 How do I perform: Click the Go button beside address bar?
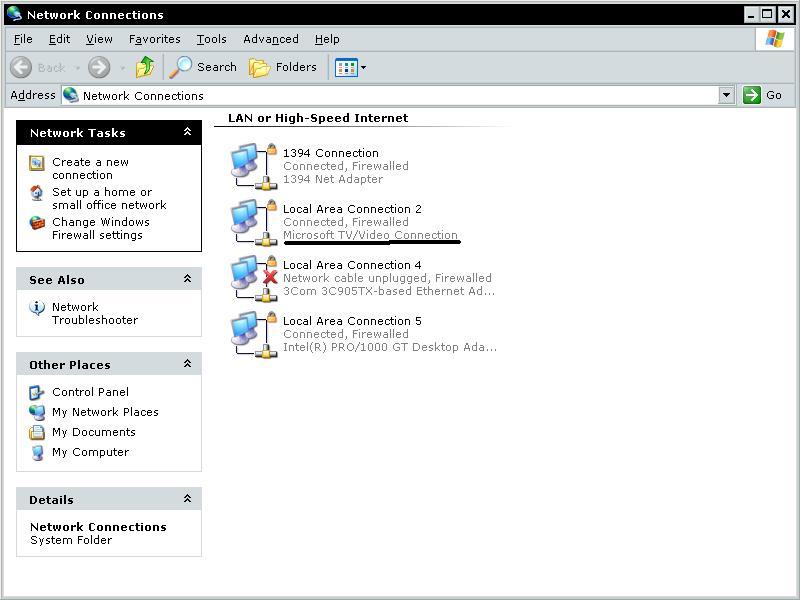(763, 95)
